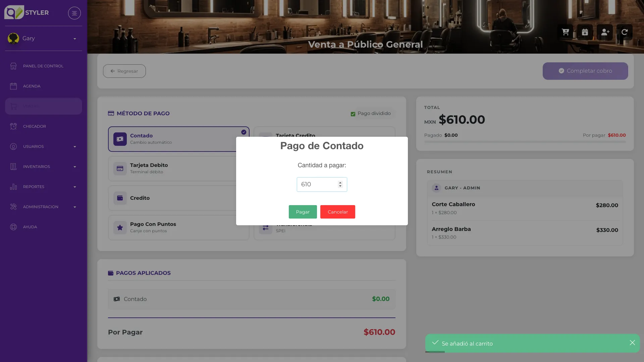Uncheck the Pago dividido checkbox
This screenshot has height=362, width=644.
[x=353, y=114]
